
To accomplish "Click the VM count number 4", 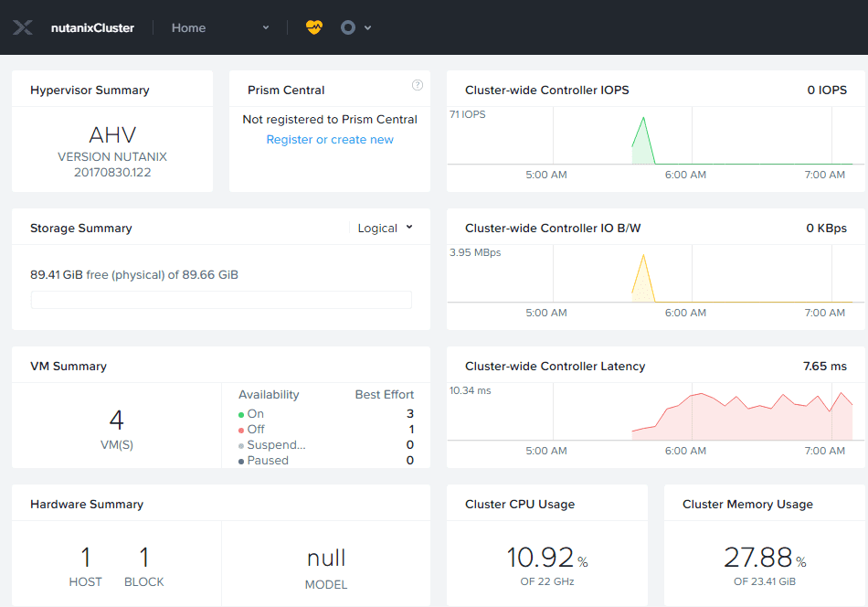I will pos(116,421).
